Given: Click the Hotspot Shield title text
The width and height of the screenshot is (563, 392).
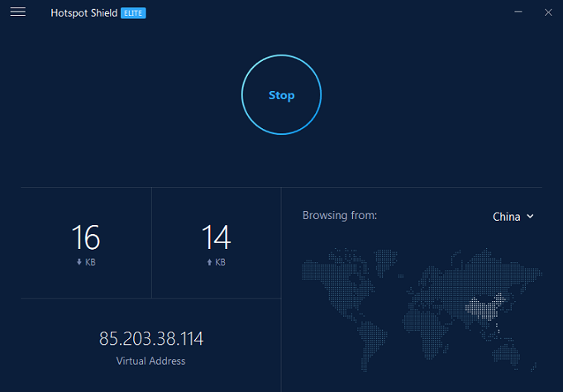Looking at the screenshot, I should point(84,13).
